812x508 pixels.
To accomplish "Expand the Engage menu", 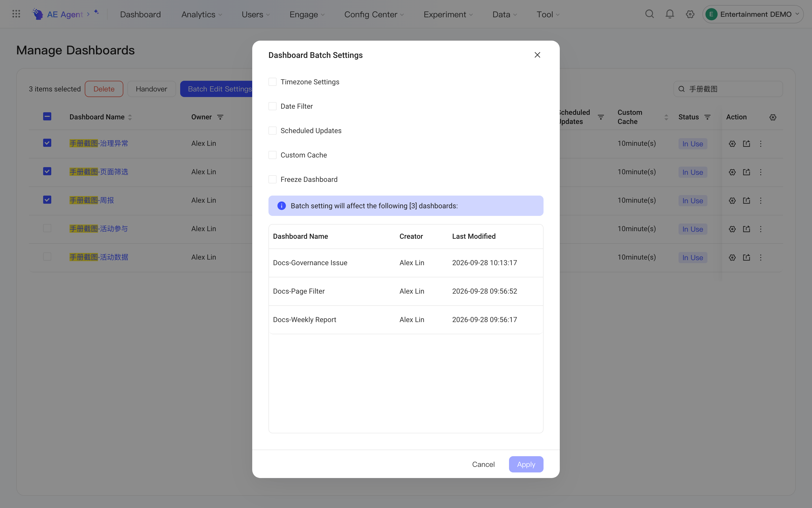I will (307, 14).
